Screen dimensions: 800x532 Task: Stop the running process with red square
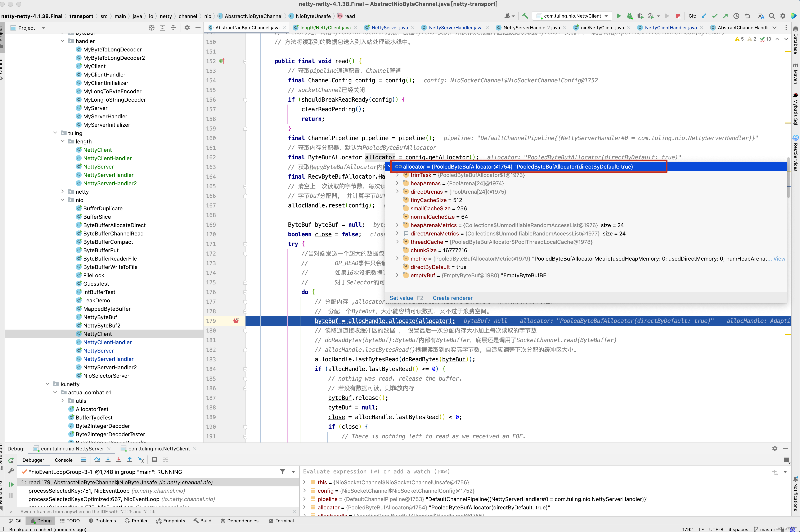point(678,16)
